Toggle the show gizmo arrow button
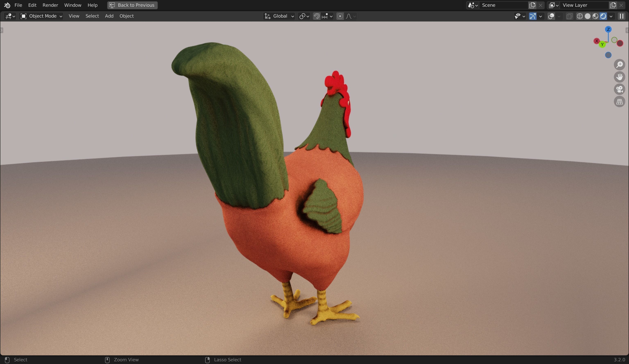 [533, 16]
